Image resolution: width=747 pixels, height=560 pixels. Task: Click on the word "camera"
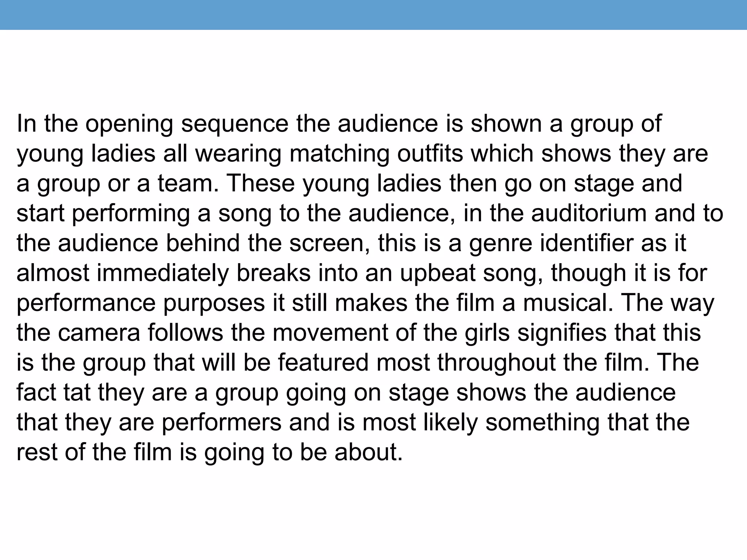coord(98,333)
